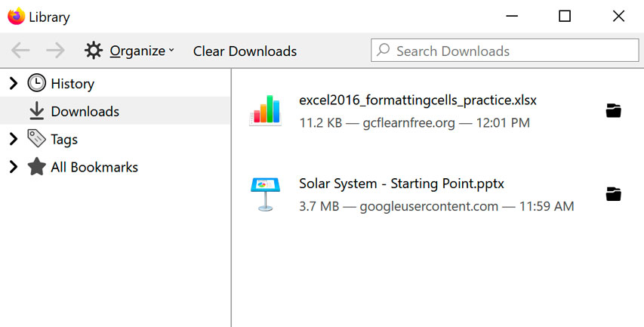Click the Tags label icon
This screenshot has height=327, width=644.
click(36, 139)
